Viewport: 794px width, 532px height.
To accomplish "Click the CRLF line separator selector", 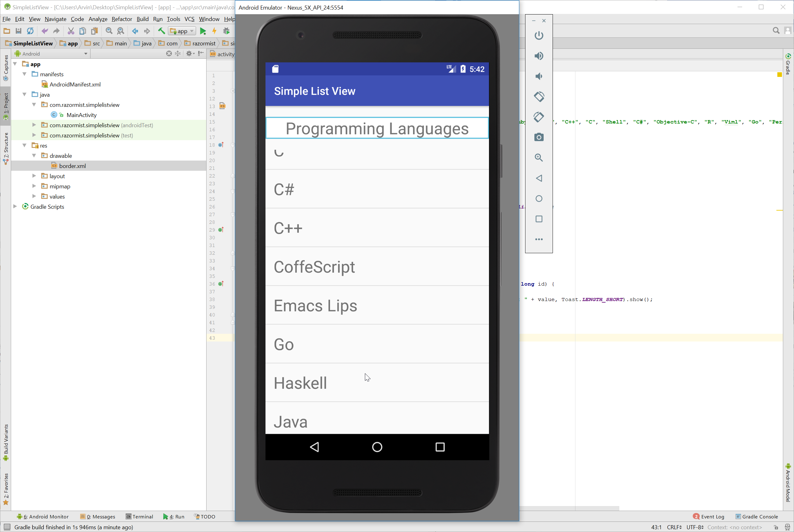I will pos(674,527).
